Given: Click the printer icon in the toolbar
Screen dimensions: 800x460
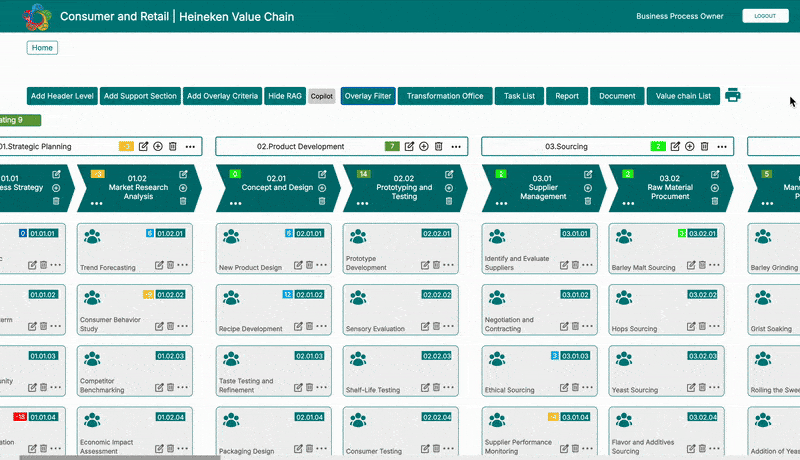Looking at the screenshot, I should (733, 95).
